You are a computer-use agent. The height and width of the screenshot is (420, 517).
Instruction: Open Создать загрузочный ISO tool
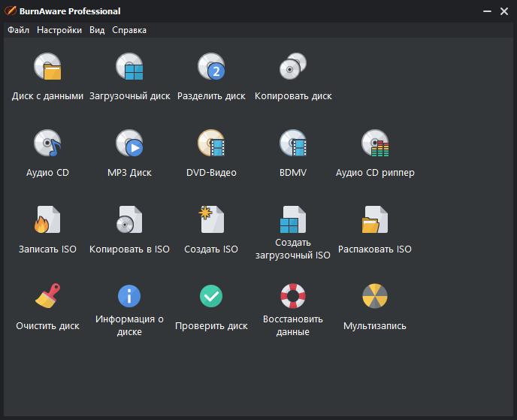292,220
